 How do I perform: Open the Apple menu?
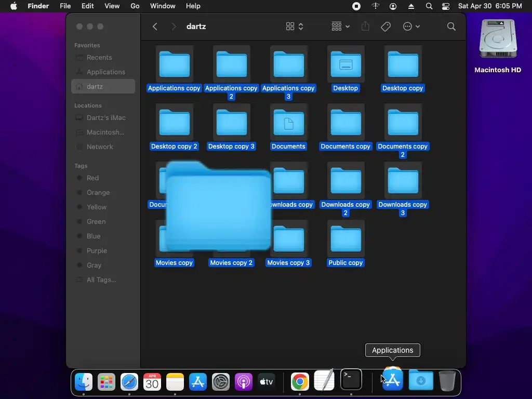click(x=14, y=6)
